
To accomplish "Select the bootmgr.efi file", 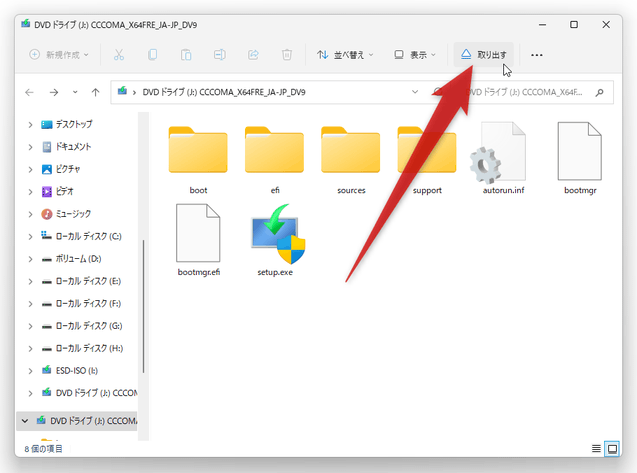I will click(x=198, y=241).
